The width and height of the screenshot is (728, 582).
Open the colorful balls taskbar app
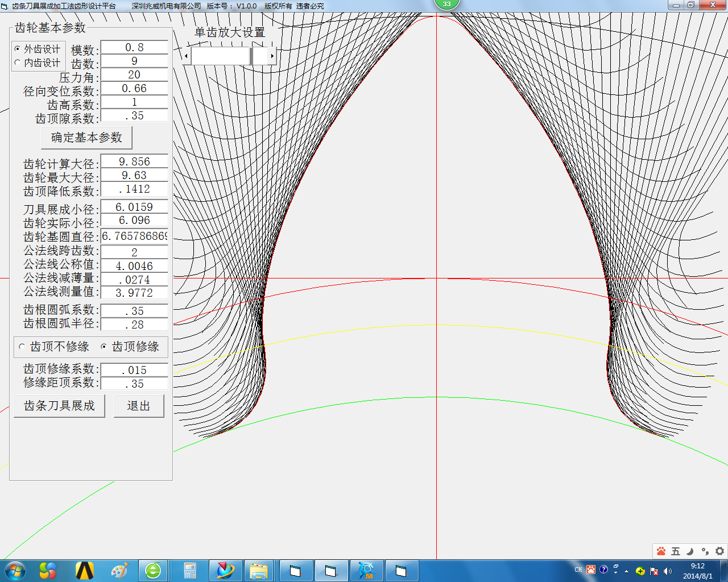click(x=48, y=571)
